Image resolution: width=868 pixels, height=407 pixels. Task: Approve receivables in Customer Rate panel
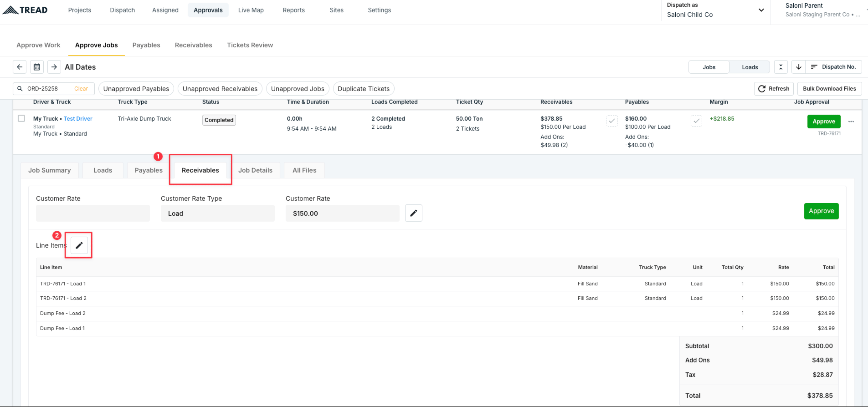click(821, 211)
